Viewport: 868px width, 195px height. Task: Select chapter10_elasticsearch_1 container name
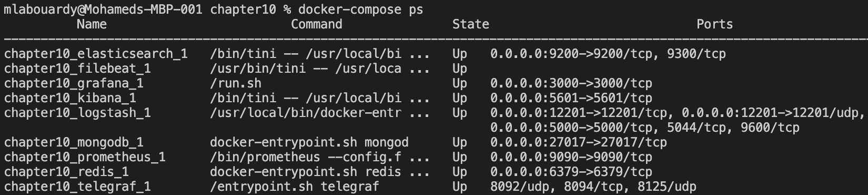click(96, 54)
